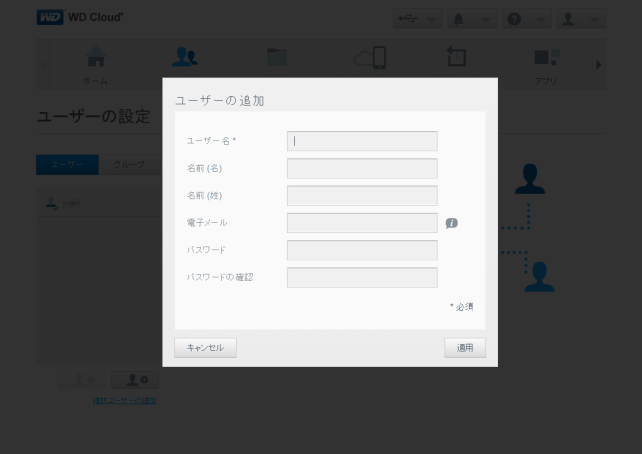Click the 電子メール input field
642x454 pixels.
[x=362, y=223]
